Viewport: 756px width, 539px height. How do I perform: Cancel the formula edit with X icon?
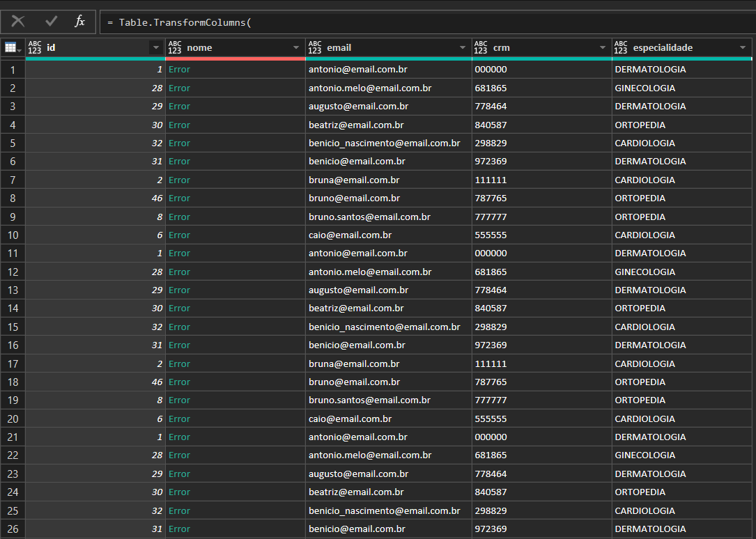click(18, 21)
